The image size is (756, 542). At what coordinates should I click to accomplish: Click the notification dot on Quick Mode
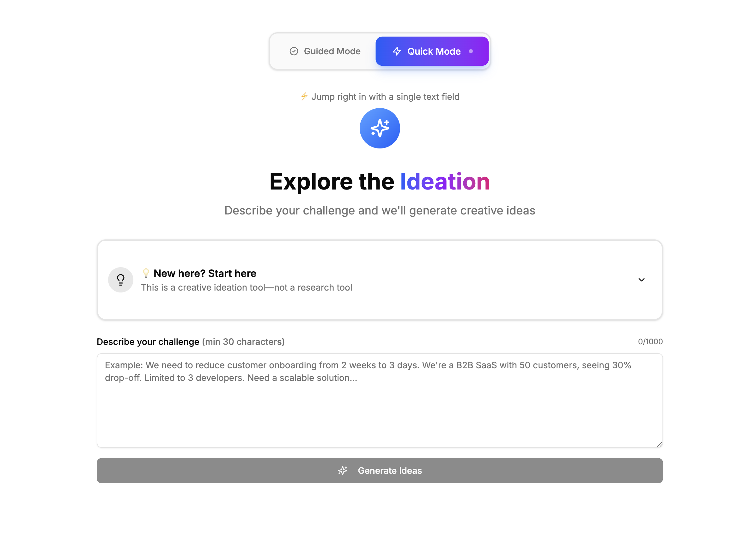[471, 51]
